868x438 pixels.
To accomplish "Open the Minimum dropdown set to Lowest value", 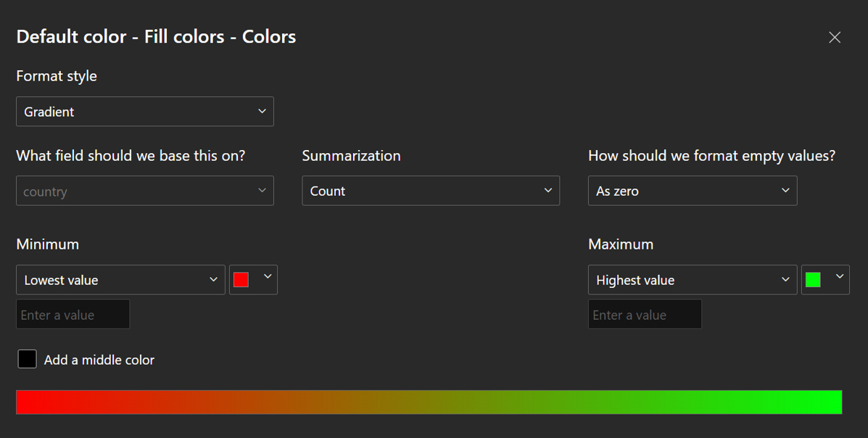I will [120, 279].
